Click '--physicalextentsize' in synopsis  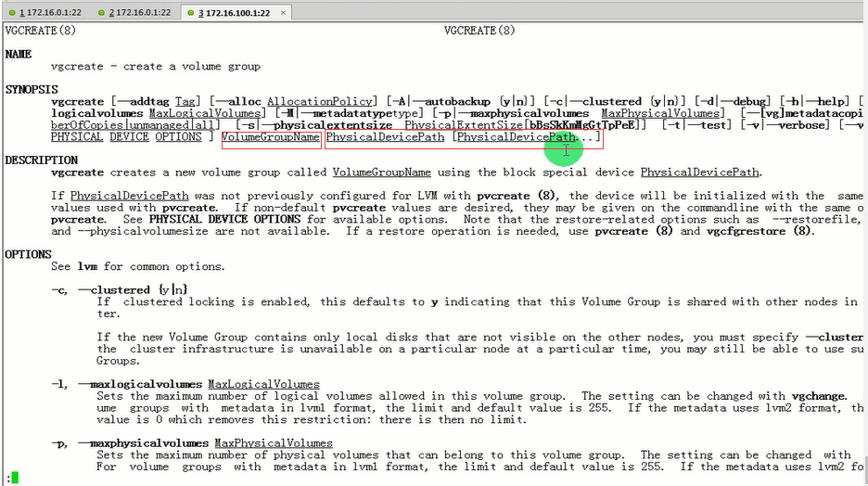328,125
